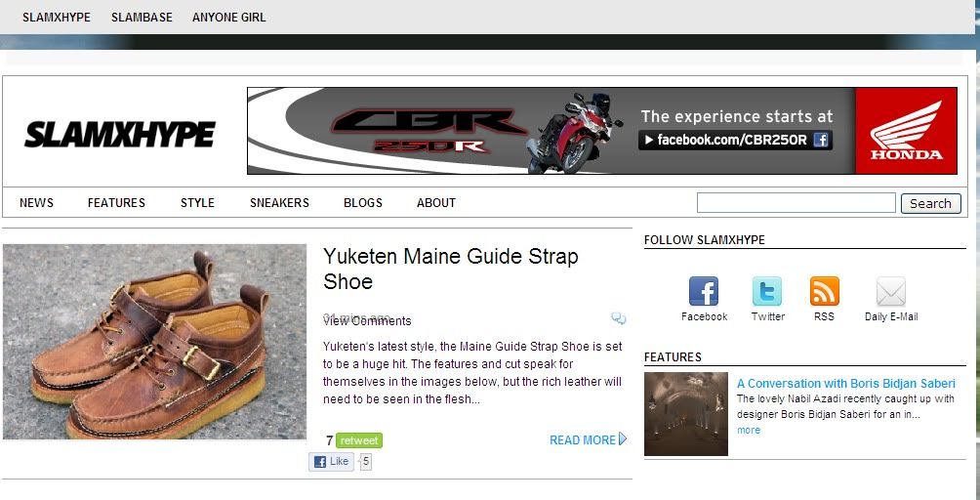Subscribe via the RSS feed icon
Image resolution: width=980 pixels, height=500 pixels.
point(825,291)
